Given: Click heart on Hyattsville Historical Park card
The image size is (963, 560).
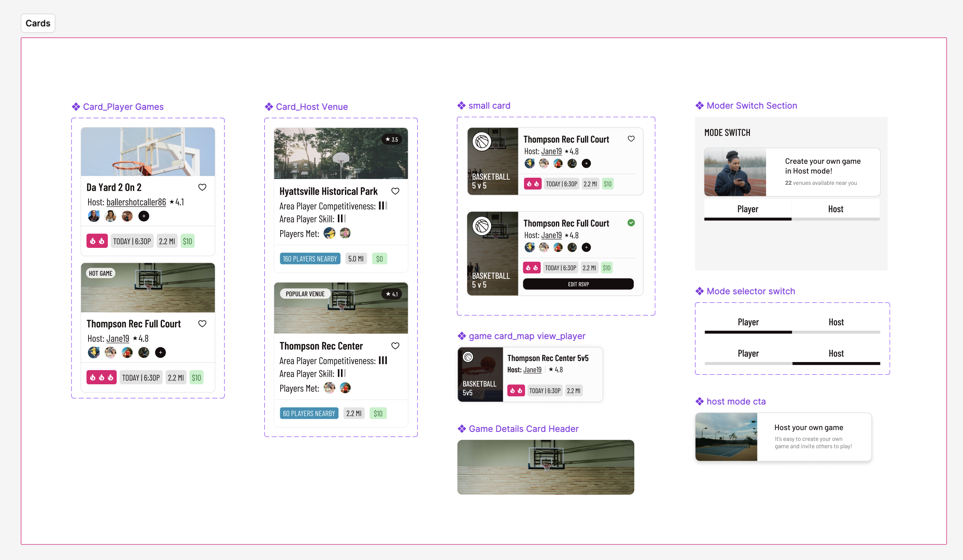Looking at the screenshot, I should point(395,191).
